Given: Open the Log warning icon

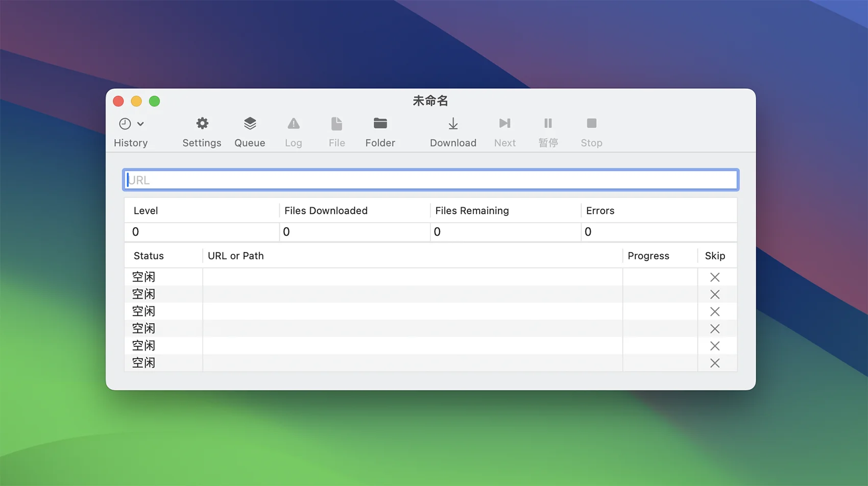Looking at the screenshot, I should pos(293,124).
